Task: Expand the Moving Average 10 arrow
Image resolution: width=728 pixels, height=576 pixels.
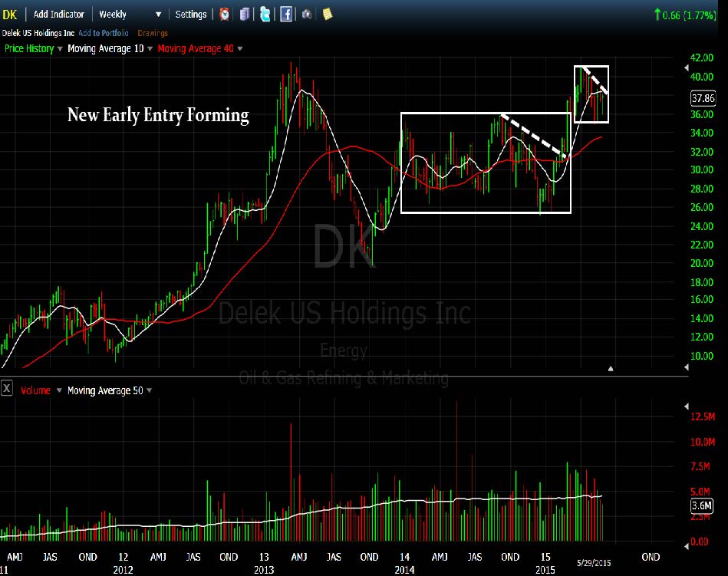Action: click(150, 49)
